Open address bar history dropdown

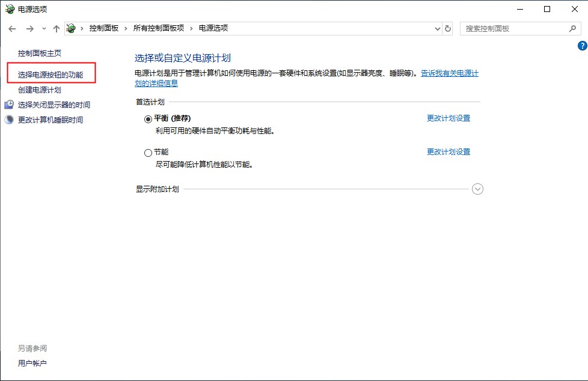(438, 29)
